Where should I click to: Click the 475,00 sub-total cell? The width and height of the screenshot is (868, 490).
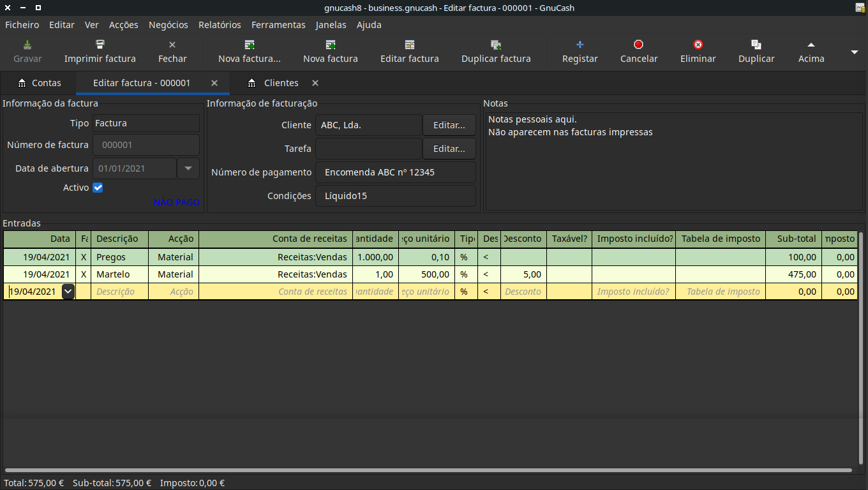[x=793, y=274]
